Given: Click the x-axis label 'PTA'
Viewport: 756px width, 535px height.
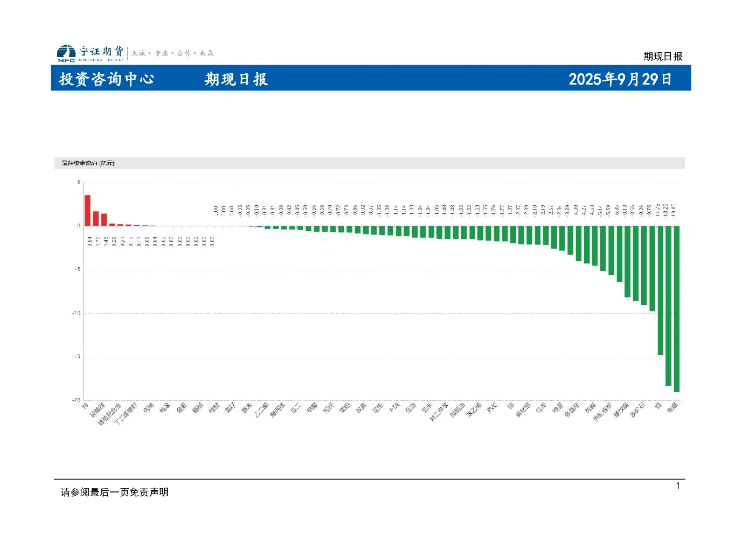Looking at the screenshot, I should [394, 408].
